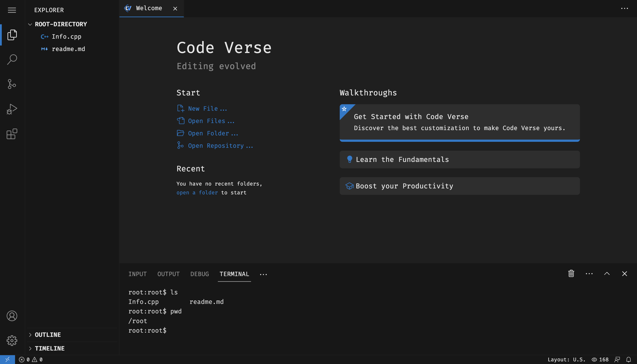Click the remote connection status icon
Image resolution: width=637 pixels, height=364 pixels.
(x=7, y=360)
